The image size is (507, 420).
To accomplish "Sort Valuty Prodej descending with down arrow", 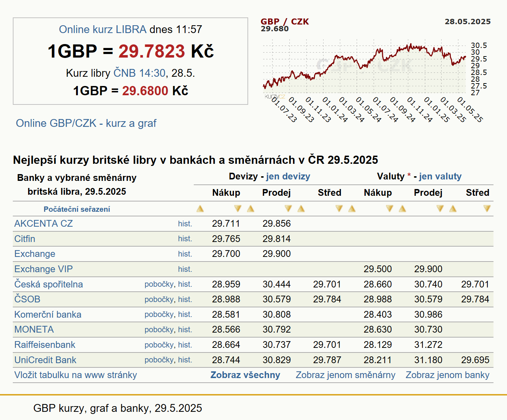I will 440,209.
